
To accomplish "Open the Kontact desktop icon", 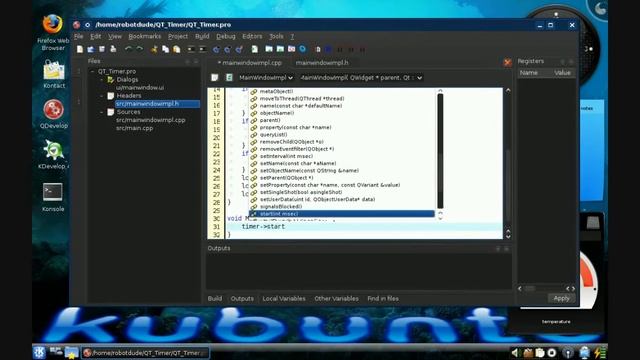I will pos(54,74).
